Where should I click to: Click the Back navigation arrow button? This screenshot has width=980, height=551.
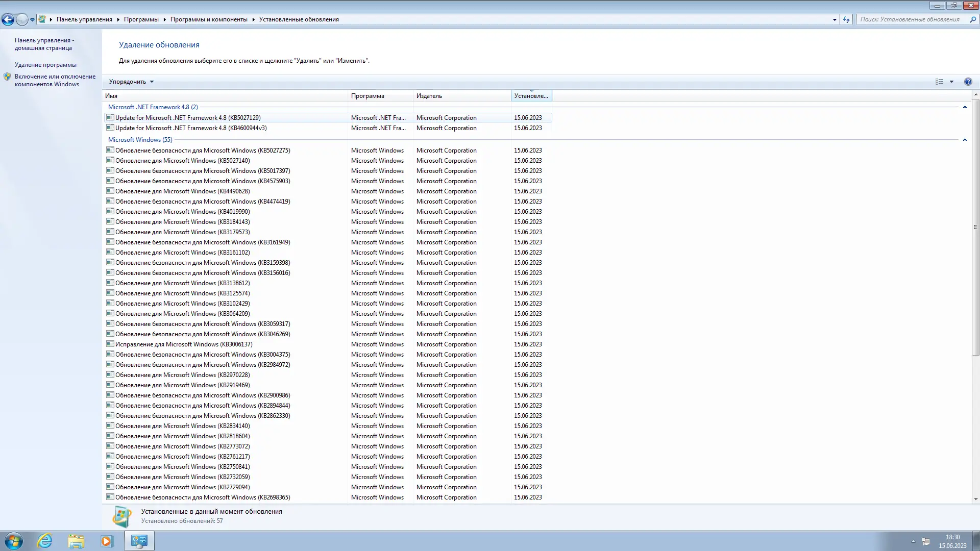point(8,19)
